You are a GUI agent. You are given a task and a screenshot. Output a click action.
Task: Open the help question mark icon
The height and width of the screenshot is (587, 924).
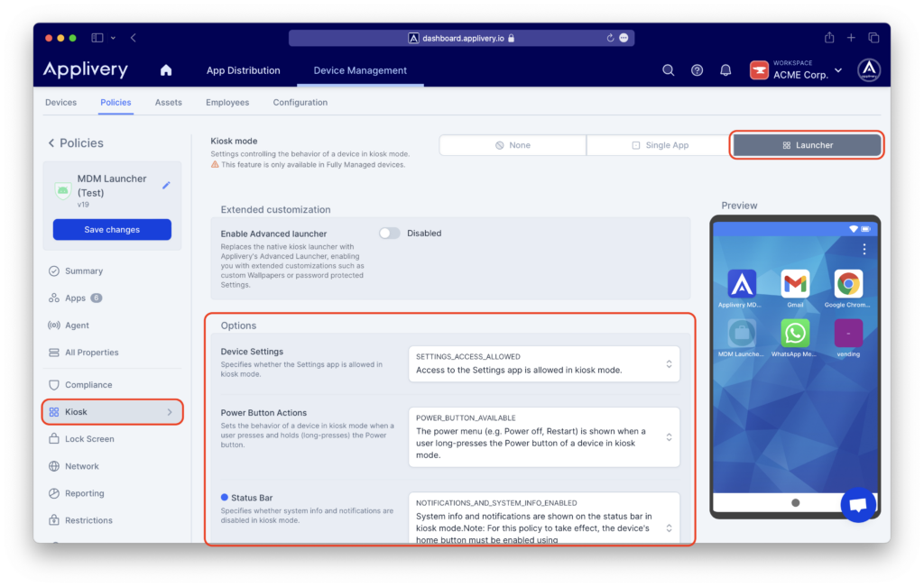(x=697, y=70)
